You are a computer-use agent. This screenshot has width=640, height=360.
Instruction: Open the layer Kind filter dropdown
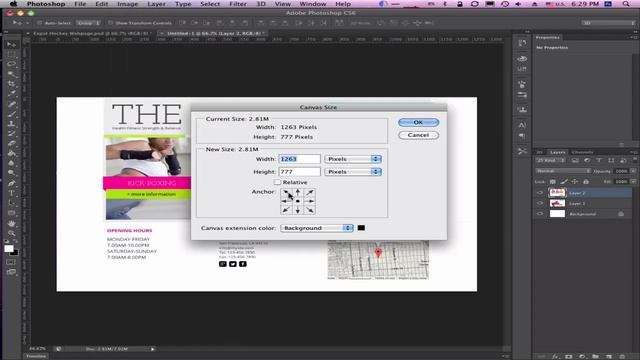tap(550, 160)
